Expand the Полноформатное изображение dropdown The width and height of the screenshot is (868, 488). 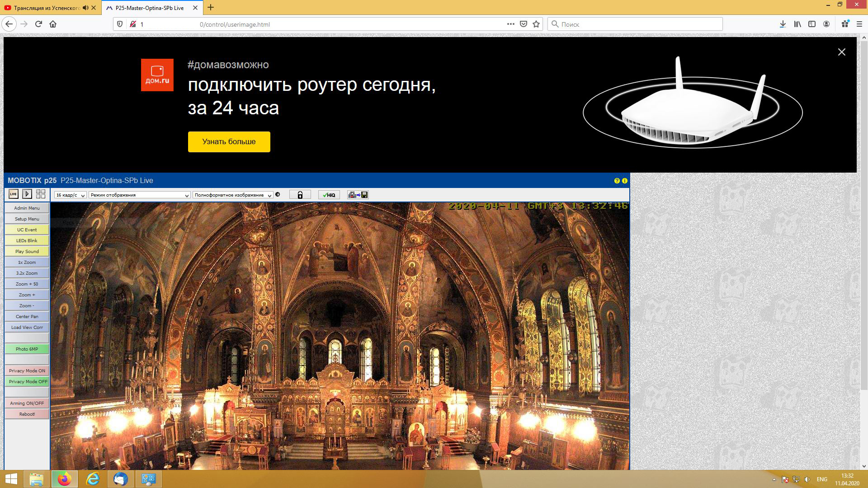[x=233, y=195]
